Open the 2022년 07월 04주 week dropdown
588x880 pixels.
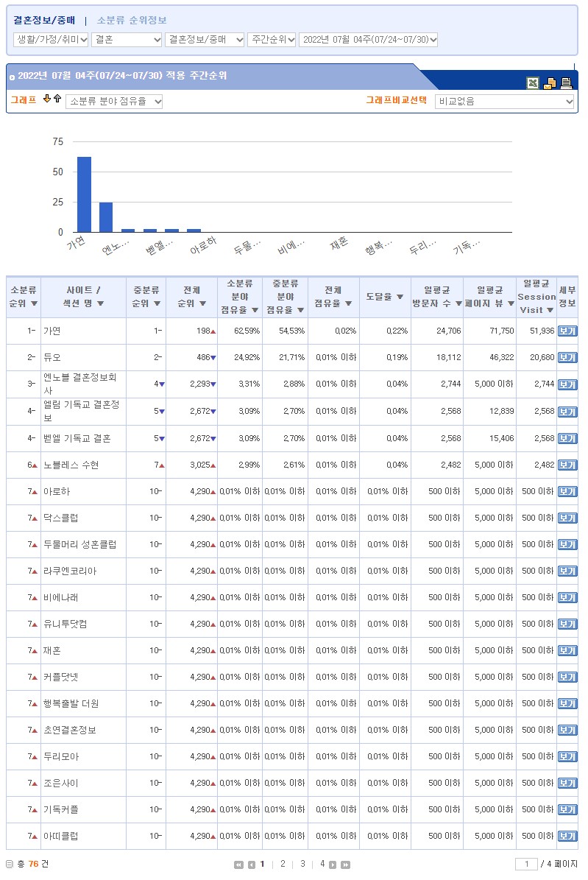(369, 39)
